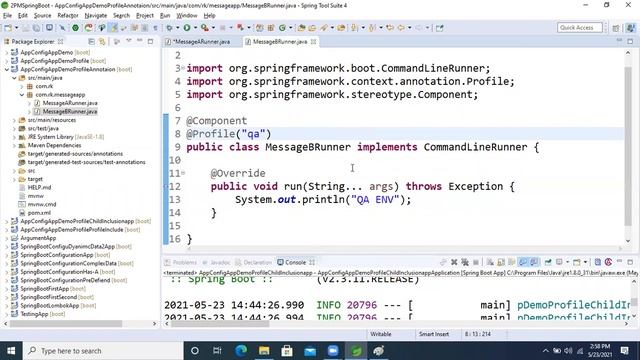Toggle Show Console on Standard Error change
640x360 pixels.
coord(534,262)
